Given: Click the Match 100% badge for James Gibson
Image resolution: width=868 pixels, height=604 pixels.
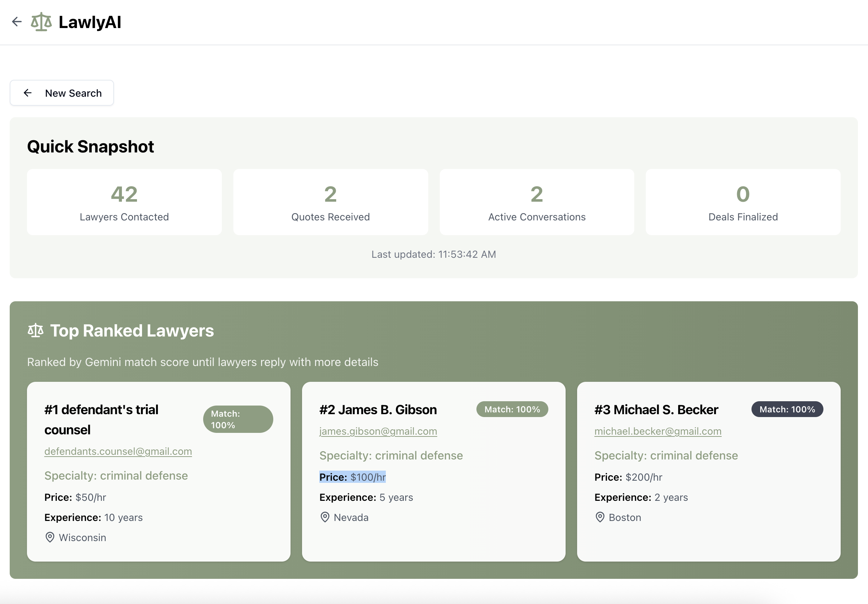Looking at the screenshot, I should [x=512, y=409].
